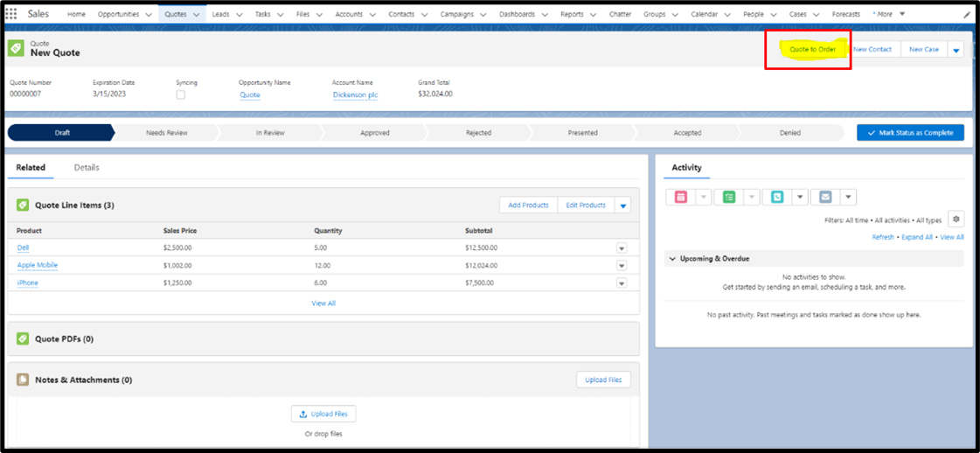
Task: Click the teal Log a Call icon
Action: click(777, 198)
